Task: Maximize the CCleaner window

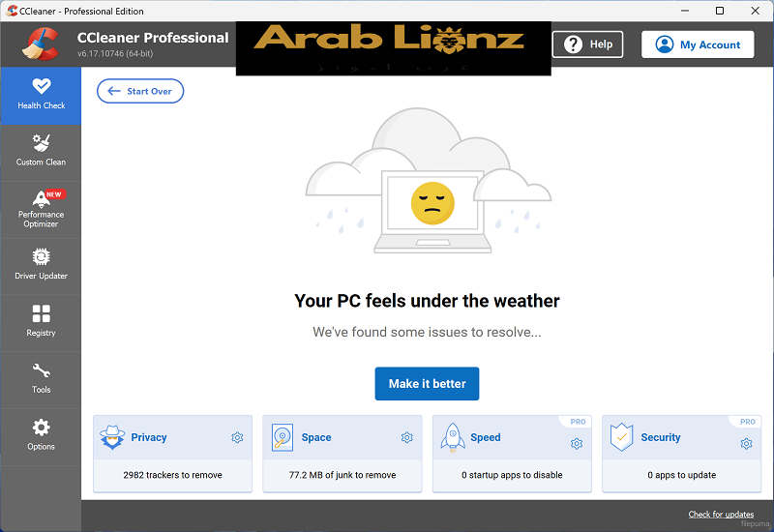Action: [x=720, y=11]
